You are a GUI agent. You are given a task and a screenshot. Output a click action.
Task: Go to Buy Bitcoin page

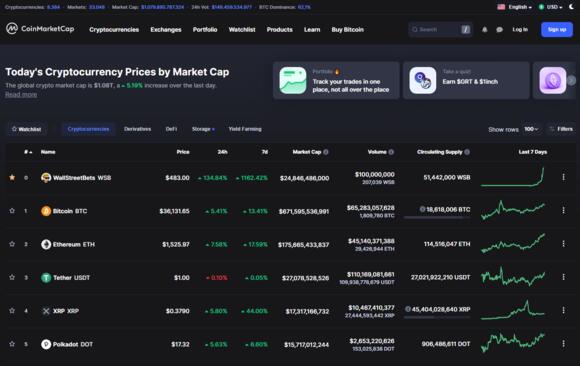click(347, 30)
